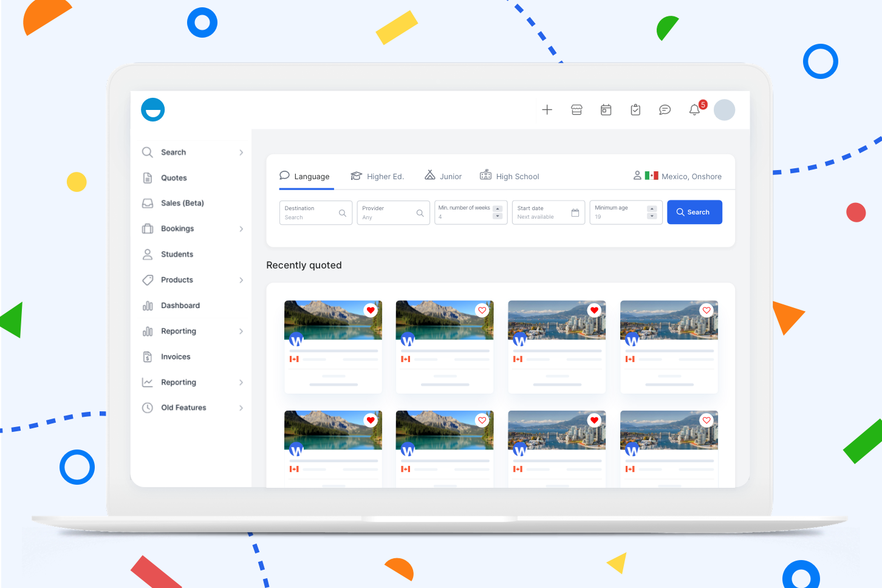Unfavorite the first lake card in top row

(371, 310)
